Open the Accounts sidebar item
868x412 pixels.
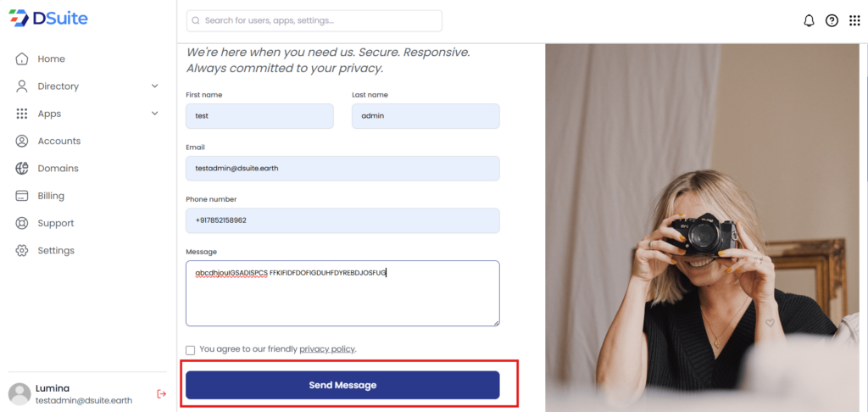(x=58, y=142)
